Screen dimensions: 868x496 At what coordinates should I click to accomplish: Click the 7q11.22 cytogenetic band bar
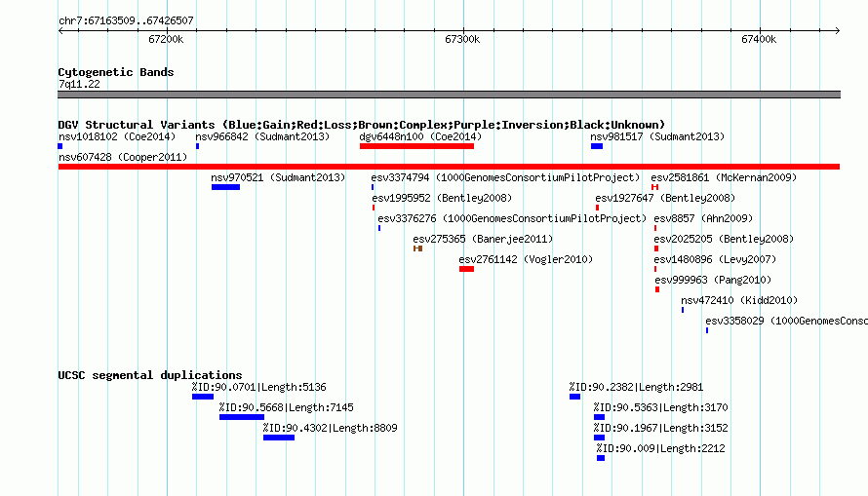449,95
